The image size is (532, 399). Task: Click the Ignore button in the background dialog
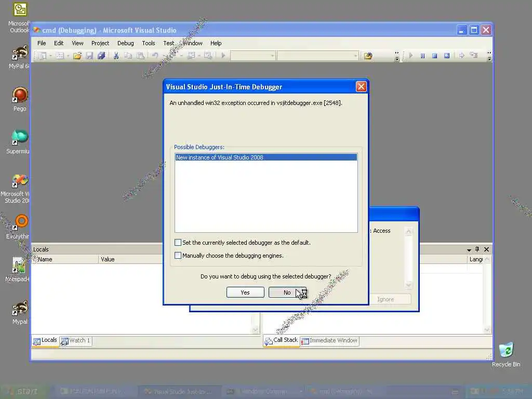point(386,299)
